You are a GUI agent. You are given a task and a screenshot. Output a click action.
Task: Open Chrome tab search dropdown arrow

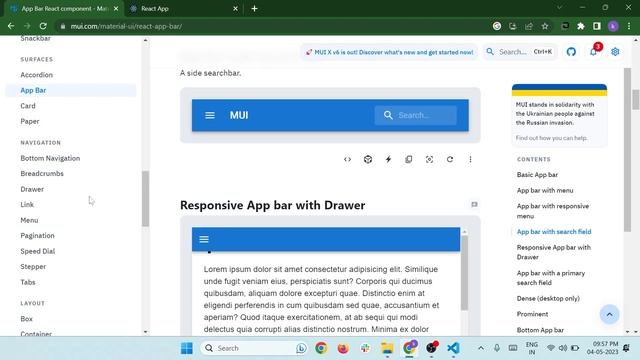pyautogui.click(x=559, y=8)
